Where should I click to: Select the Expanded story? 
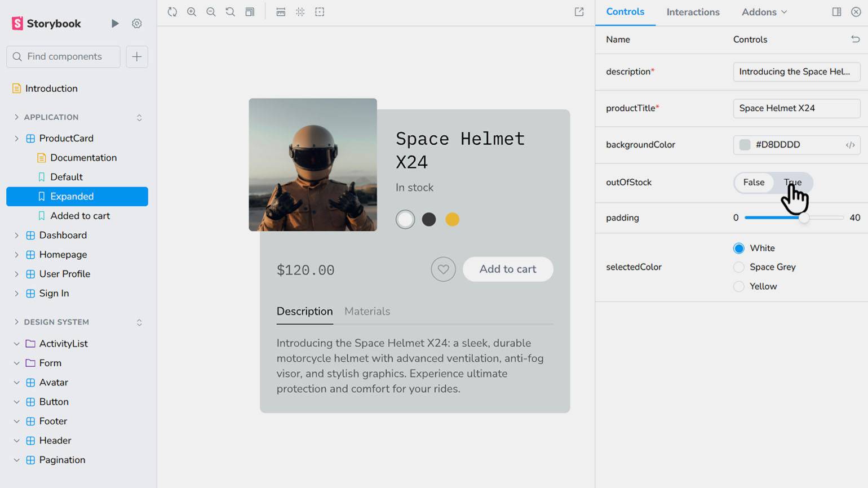click(77, 197)
